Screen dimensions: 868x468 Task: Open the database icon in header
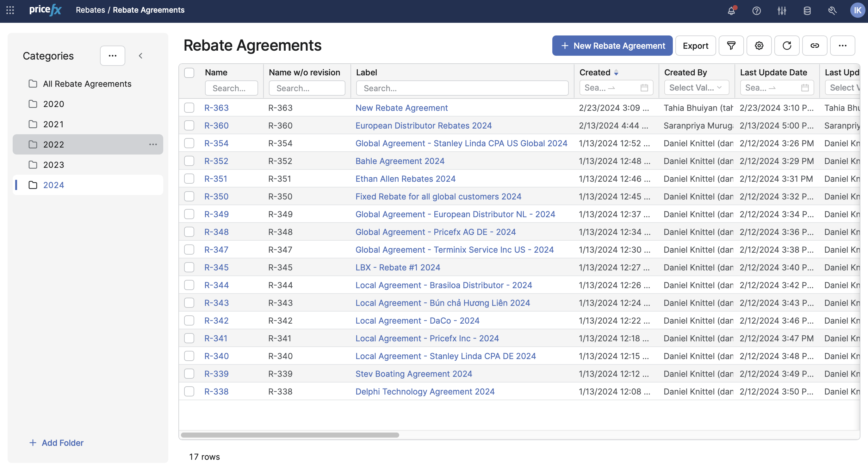807,11
